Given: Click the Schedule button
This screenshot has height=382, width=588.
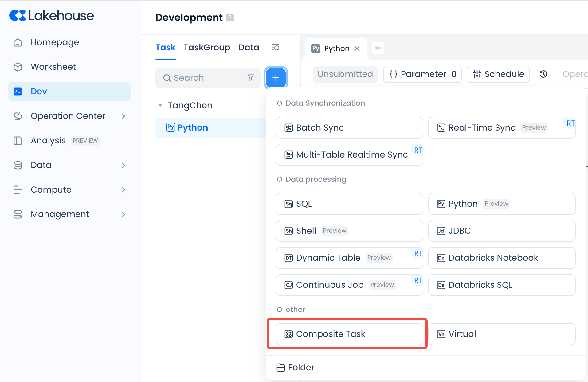Looking at the screenshot, I should [x=498, y=74].
